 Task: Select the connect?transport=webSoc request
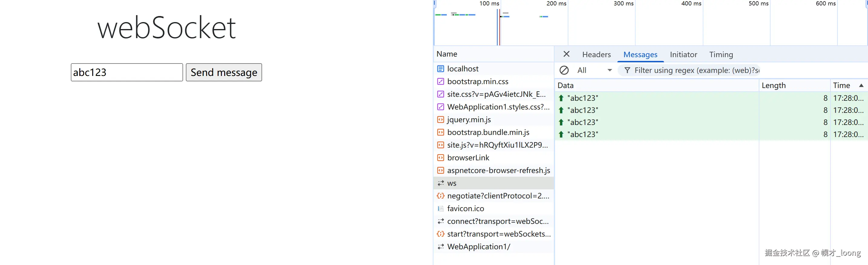493,221
